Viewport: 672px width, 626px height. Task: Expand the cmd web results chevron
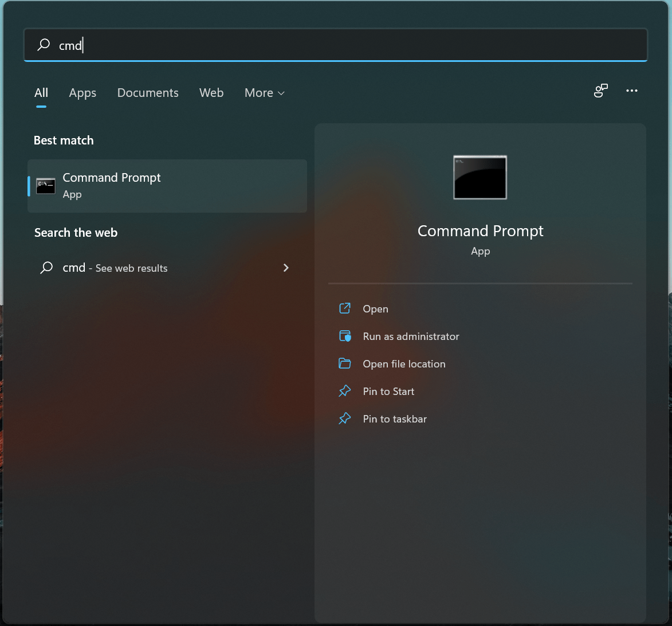(x=285, y=268)
